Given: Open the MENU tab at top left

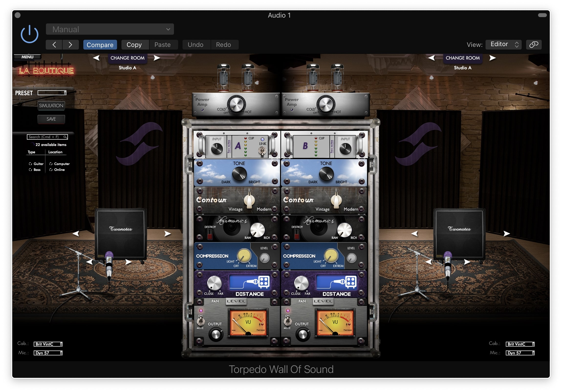Looking at the screenshot, I should pyautogui.click(x=27, y=57).
